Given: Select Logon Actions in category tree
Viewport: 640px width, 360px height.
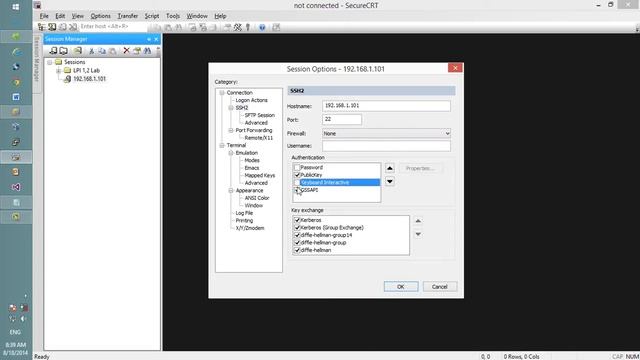Looking at the screenshot, I should [251, 100].
